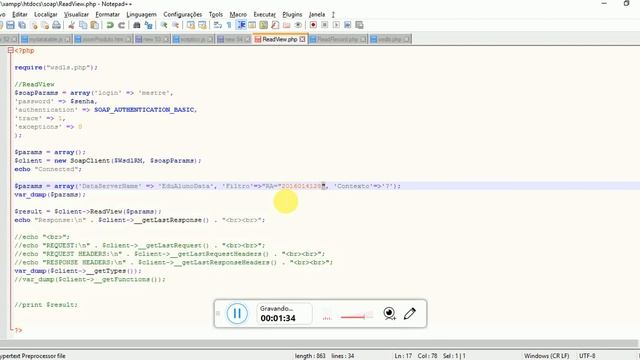Collapse the <?php code fold marker
The width and height of the screenshot is (640, 360).
tap(11, 50)
